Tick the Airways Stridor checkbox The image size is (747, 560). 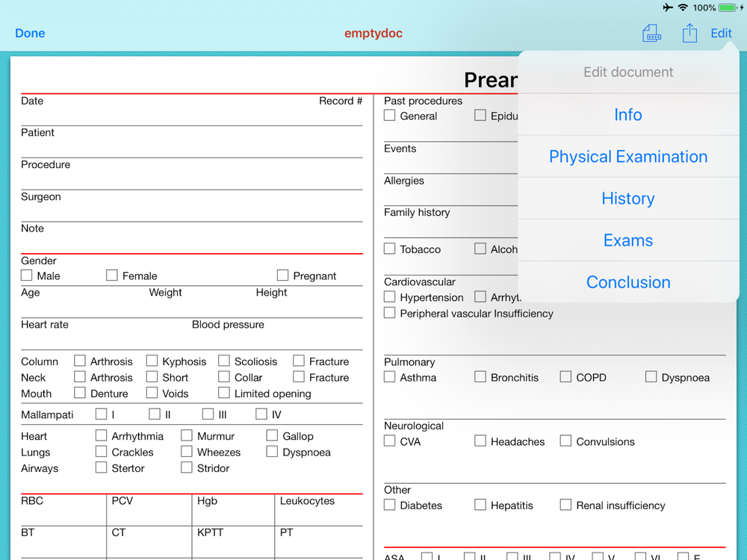(187, 467)
